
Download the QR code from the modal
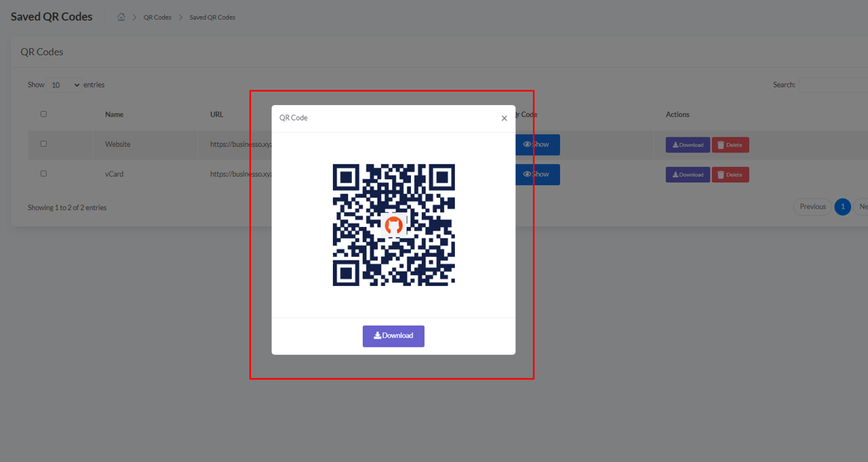pos(393,336)
